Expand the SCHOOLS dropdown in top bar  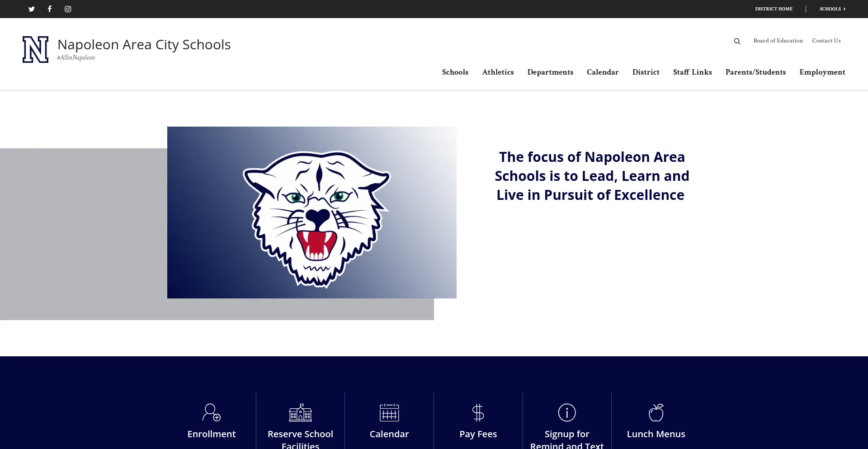click(832, 9)
